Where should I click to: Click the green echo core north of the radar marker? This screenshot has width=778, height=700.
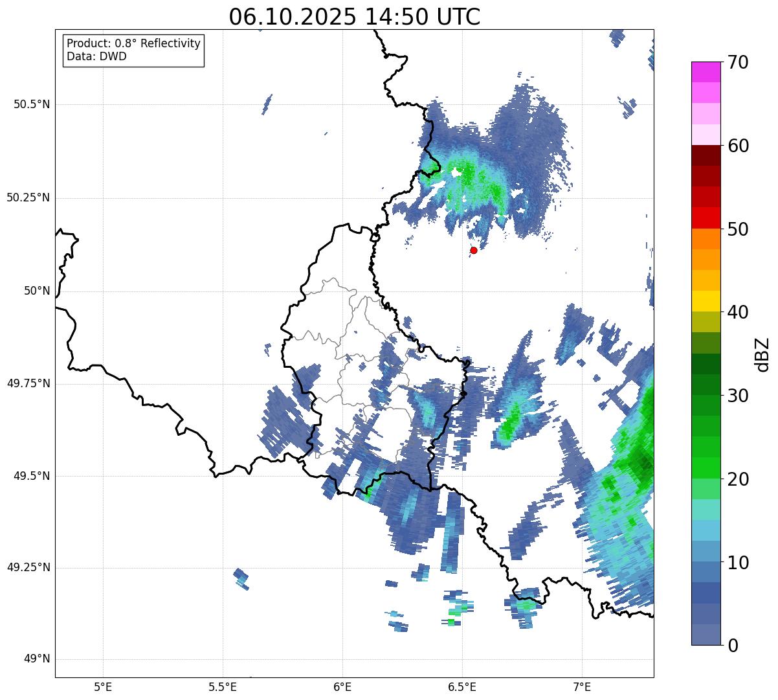479,183
